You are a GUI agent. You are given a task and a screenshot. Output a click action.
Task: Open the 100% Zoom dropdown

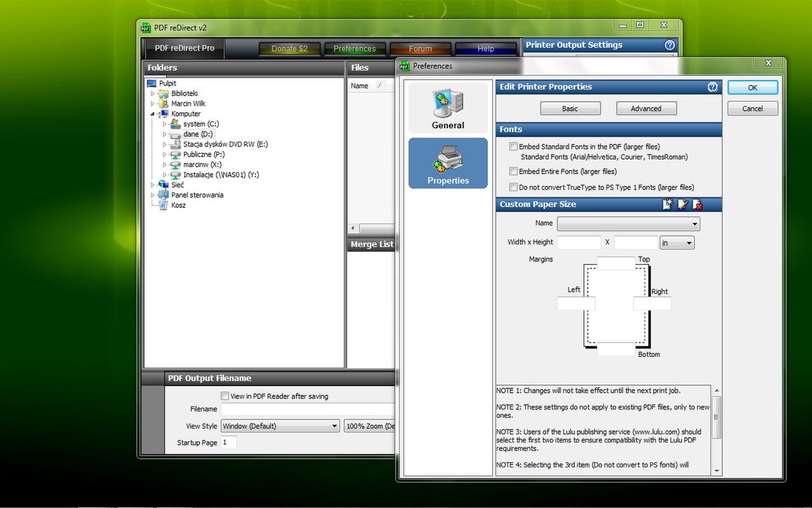click(370, 426)
